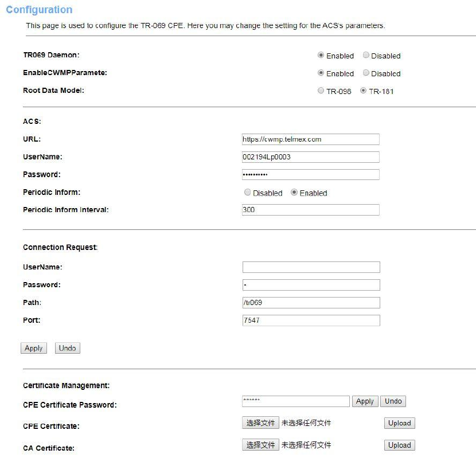Click the 'Connection Request:' section heading
This screenshot has height=473, width=476.
pyautogui.click(x=60, y=247)
